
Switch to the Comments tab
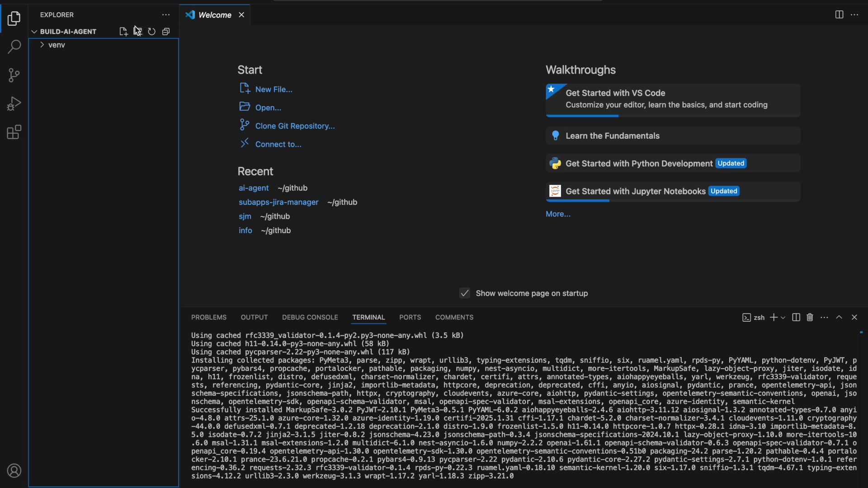coord(454,318)
